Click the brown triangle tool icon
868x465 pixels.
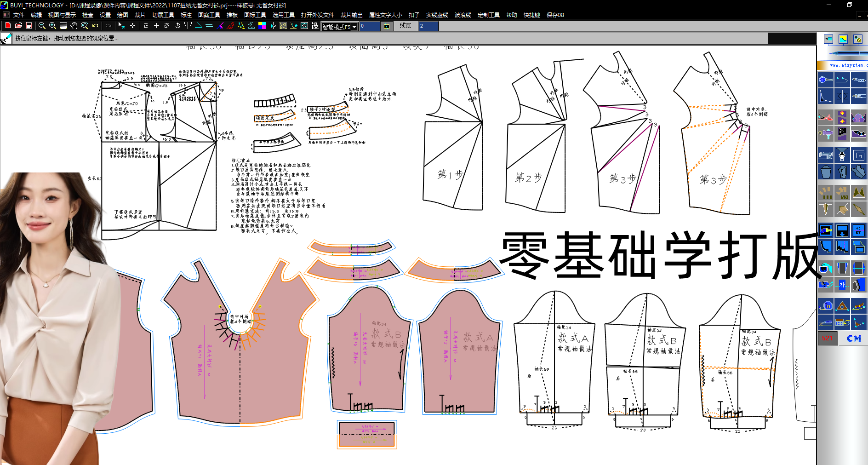[842, 305]
